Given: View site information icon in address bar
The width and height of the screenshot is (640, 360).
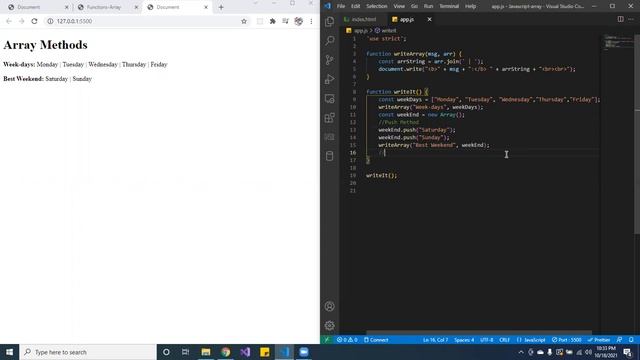Looking at the screenshot, I should click(x=50, y=21).
